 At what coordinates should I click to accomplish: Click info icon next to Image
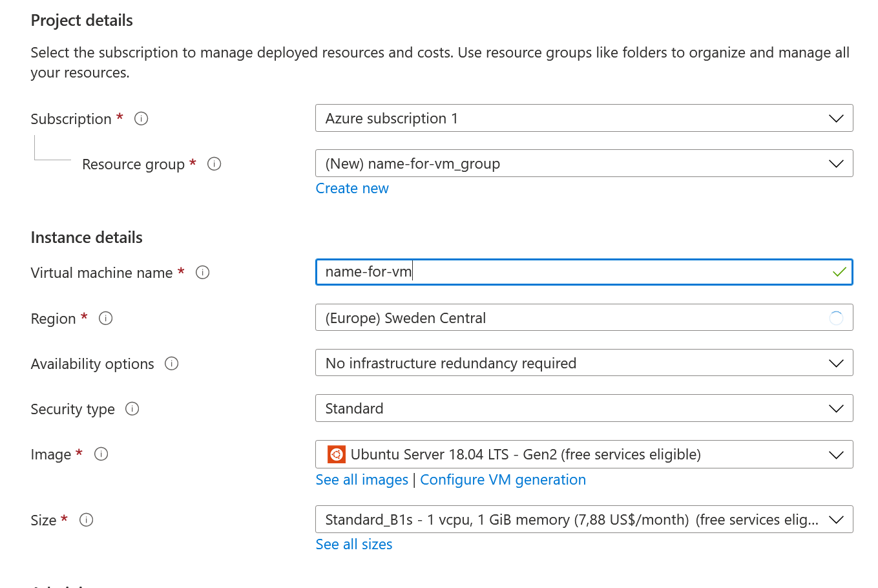(x=101, y=454)
